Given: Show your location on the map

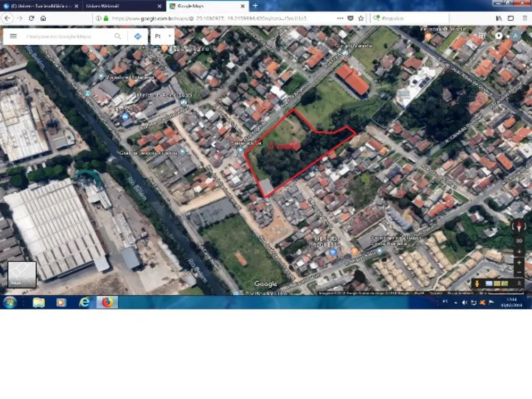Looking at the screenshot, I should (519, 252).
